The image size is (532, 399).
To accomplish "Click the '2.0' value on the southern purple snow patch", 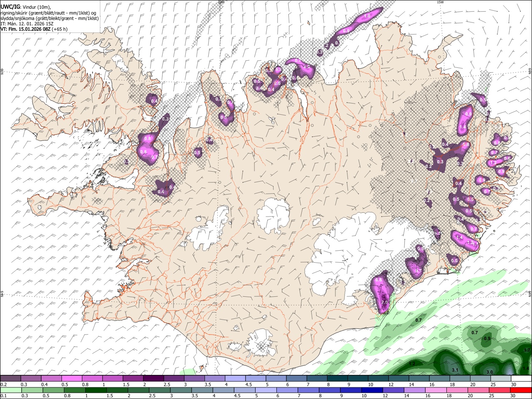I will (384, 302).
